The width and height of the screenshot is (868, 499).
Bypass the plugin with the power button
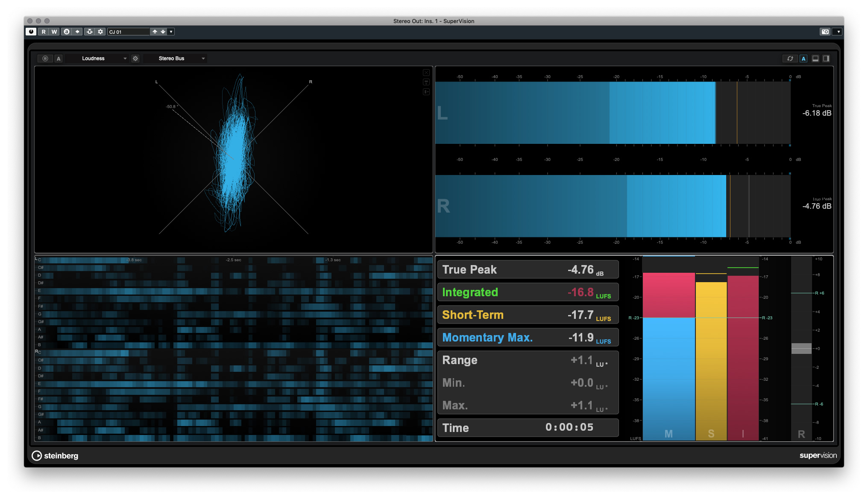(x=31, y=32)
